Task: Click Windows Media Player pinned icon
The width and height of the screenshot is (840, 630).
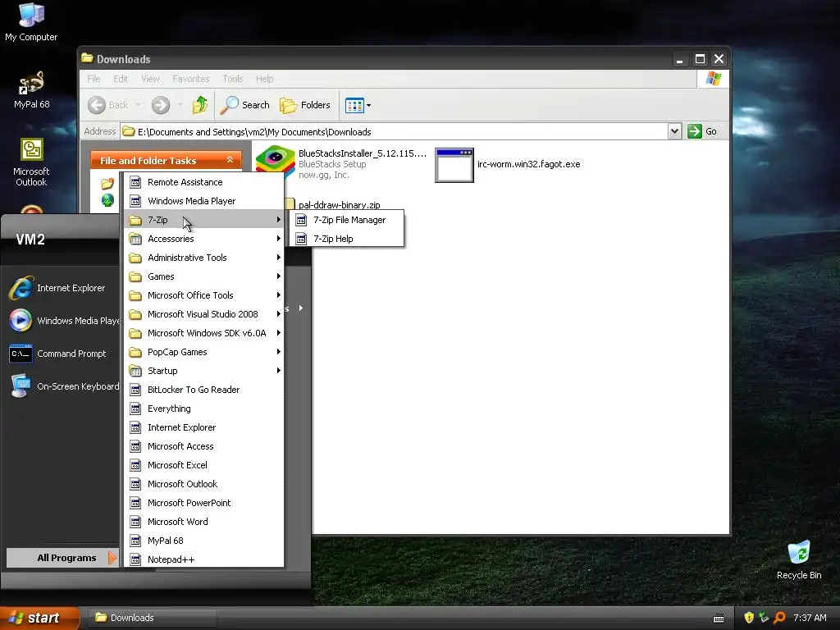Action: point(21,321)
